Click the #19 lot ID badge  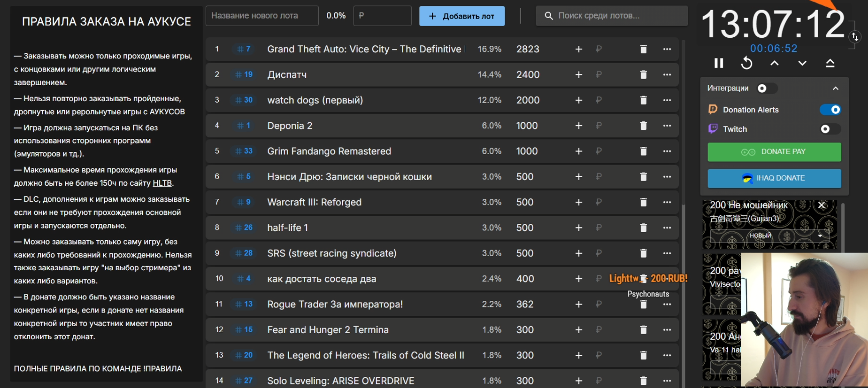(x=244, y=74)
